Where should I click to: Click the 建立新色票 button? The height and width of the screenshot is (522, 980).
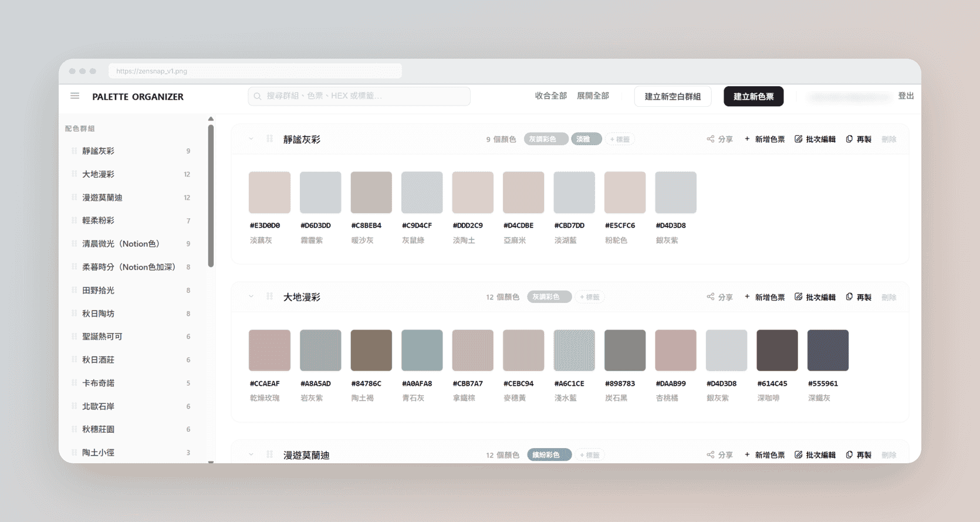click(753, 96)
